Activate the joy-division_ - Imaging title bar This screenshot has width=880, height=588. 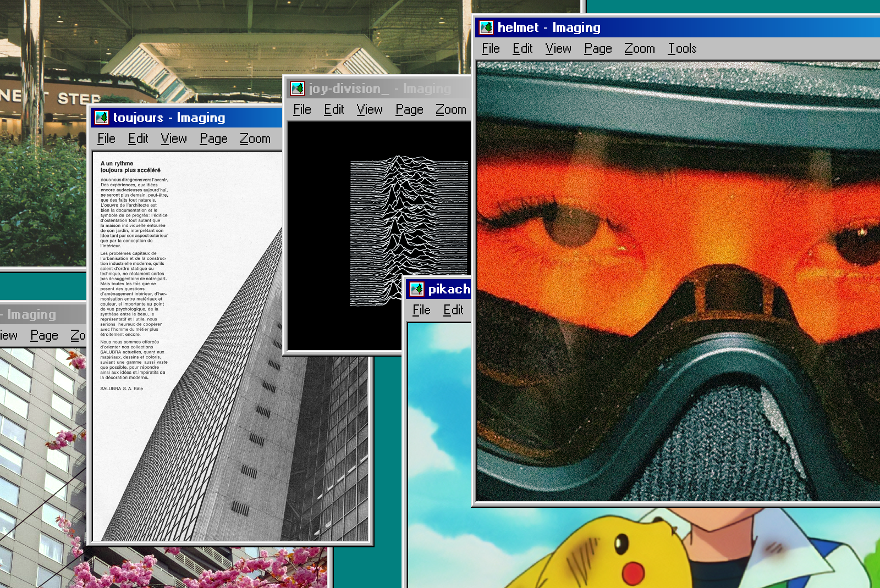(377, 88)
